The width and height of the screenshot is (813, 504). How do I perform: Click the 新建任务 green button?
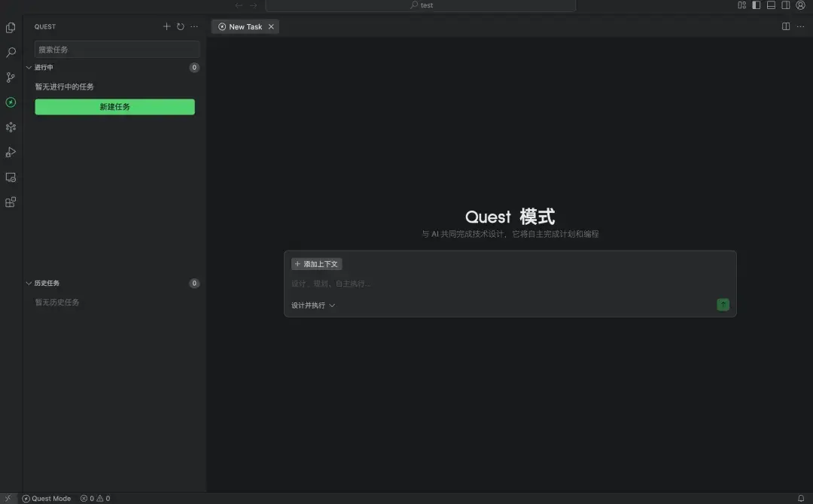click(114, 106)
